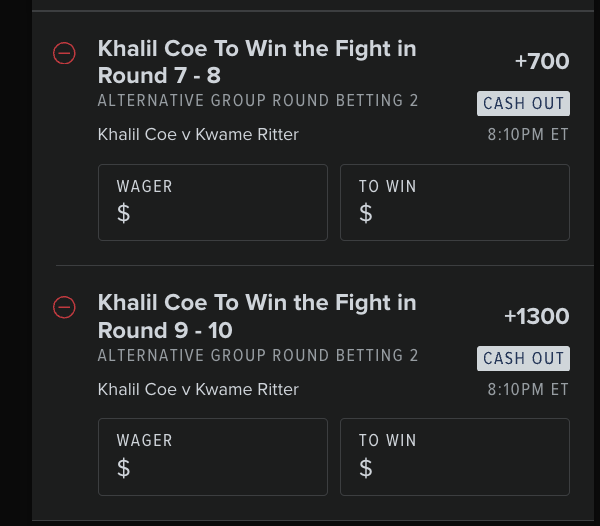Click the Wager field for Round 7 - 8
Viewport: 600px width, 526px height.
pos(213,203)
